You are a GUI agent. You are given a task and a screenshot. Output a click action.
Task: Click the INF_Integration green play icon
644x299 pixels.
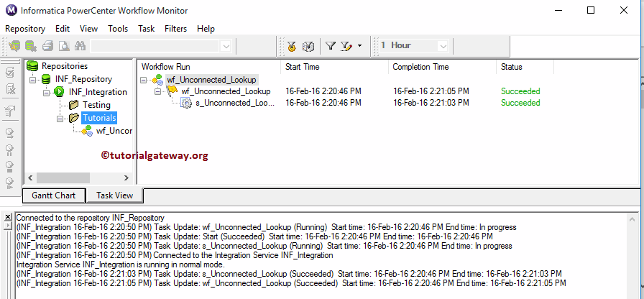click(59, 92)
